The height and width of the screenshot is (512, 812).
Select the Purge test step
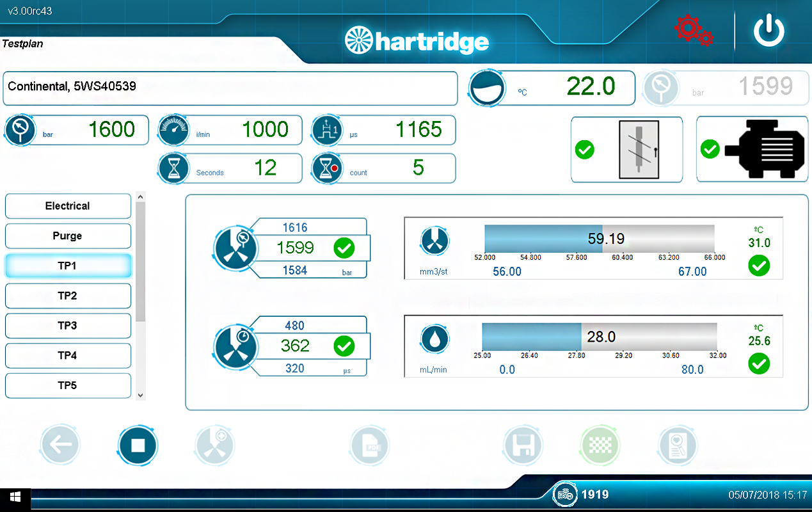(x=68, y=236)
